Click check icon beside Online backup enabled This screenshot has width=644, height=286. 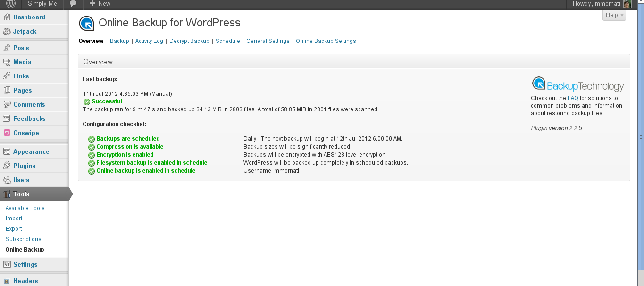(92, 171)
